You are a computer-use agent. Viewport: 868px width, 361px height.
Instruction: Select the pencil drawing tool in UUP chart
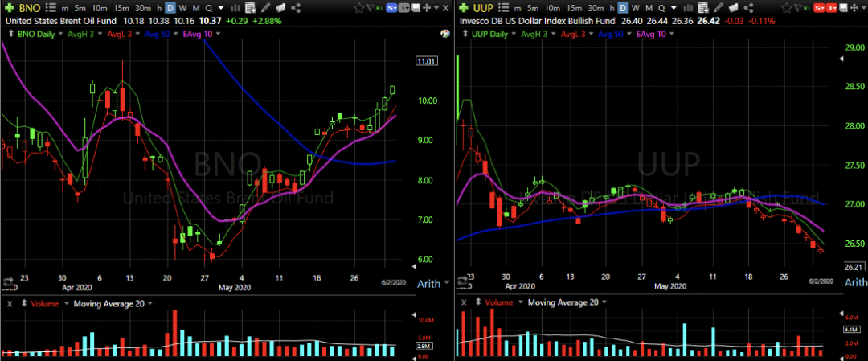click(718, 8)
